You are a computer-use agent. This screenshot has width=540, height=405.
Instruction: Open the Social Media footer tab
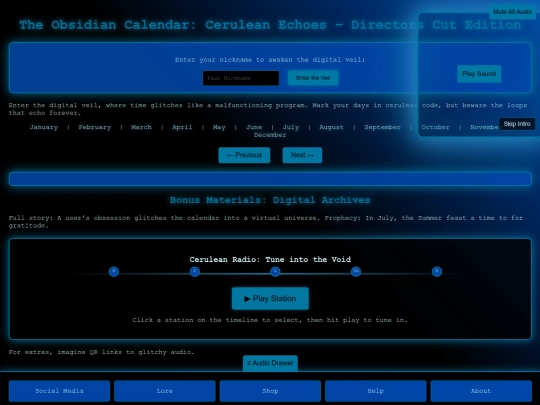[59, 391]
